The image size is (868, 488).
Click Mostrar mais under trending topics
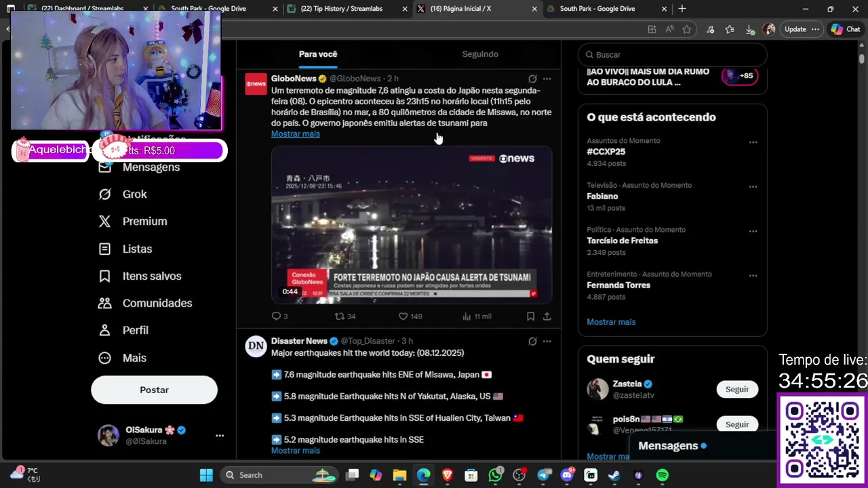611,322
